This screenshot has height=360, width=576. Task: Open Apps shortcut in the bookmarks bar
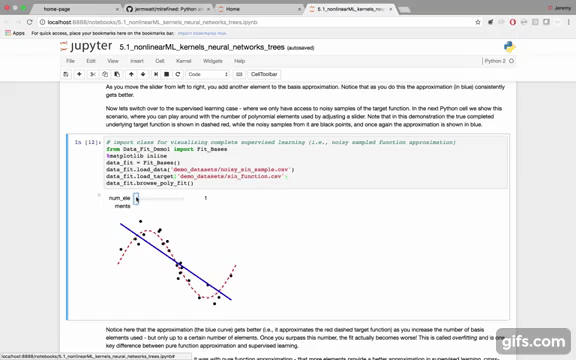[x=15, y=33]
